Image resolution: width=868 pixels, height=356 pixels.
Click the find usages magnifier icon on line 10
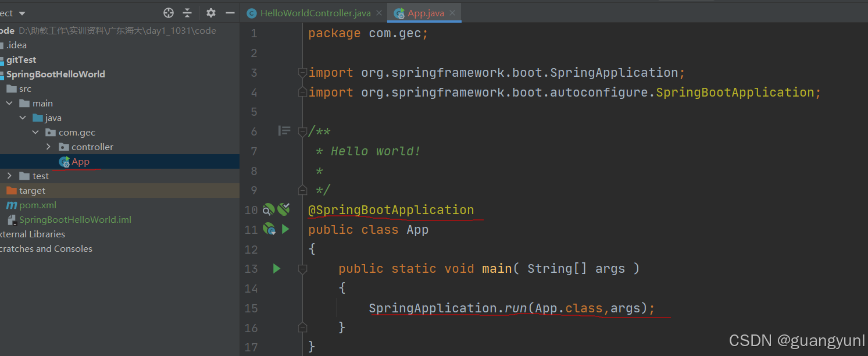coord(269,209)
